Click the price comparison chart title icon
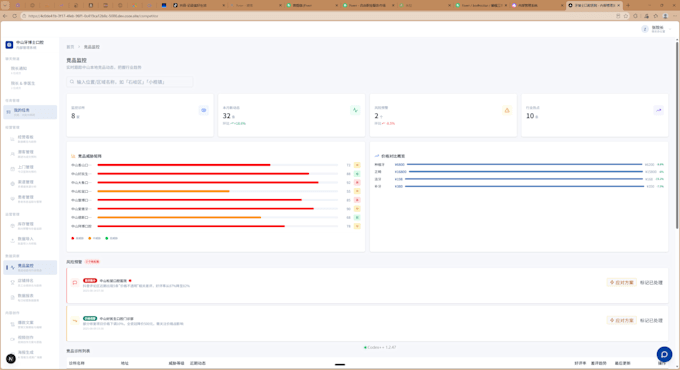The width and height of the screenshot is (680, 370). click(x=377, y=156)
